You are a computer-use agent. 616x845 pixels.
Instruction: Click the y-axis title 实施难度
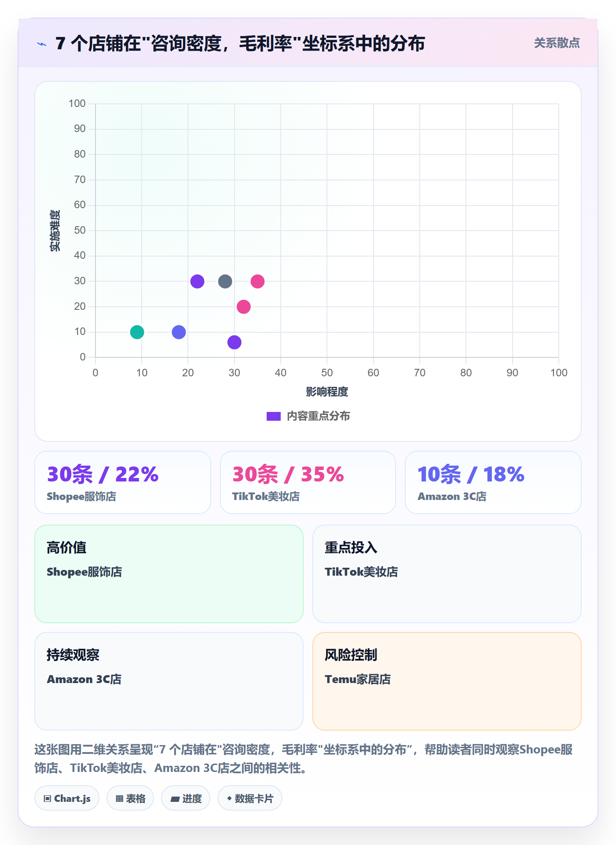(55, 231)
